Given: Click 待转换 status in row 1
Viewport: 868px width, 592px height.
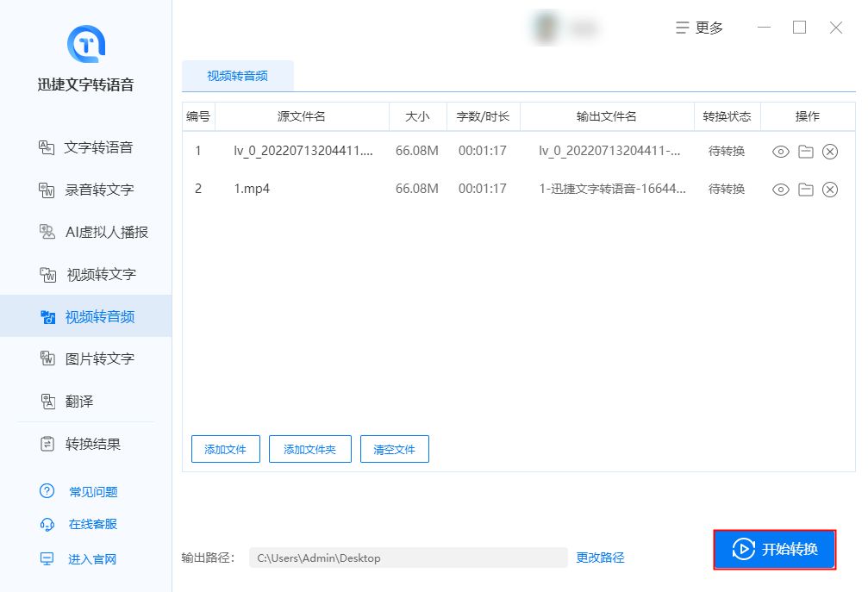Looking at the screenshot, I should point(727,151).
